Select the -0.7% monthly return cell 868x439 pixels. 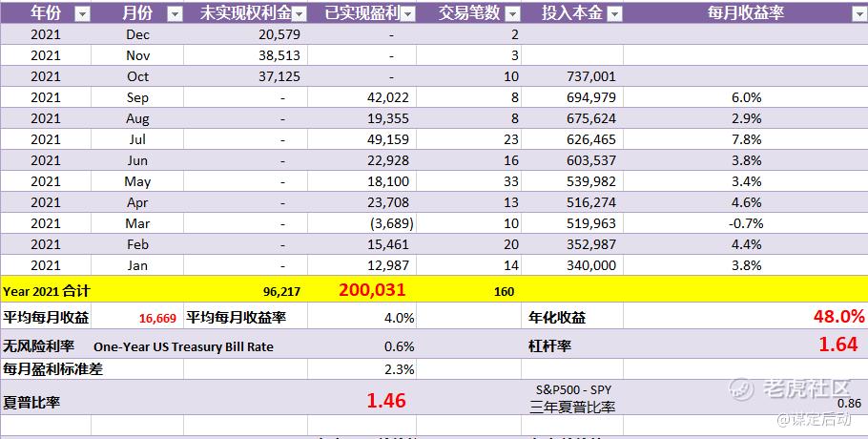coord(746,223)
